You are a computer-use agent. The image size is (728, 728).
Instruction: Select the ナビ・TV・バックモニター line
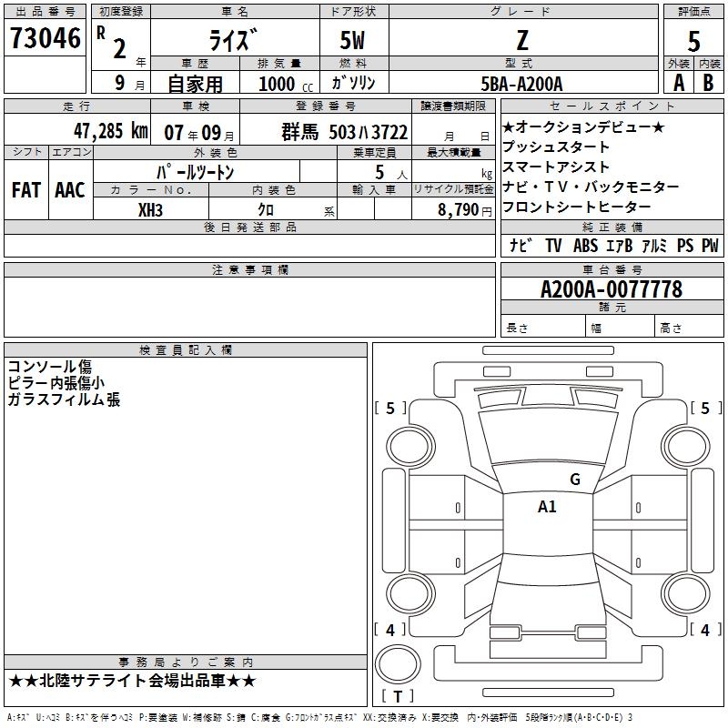(591, 187)
